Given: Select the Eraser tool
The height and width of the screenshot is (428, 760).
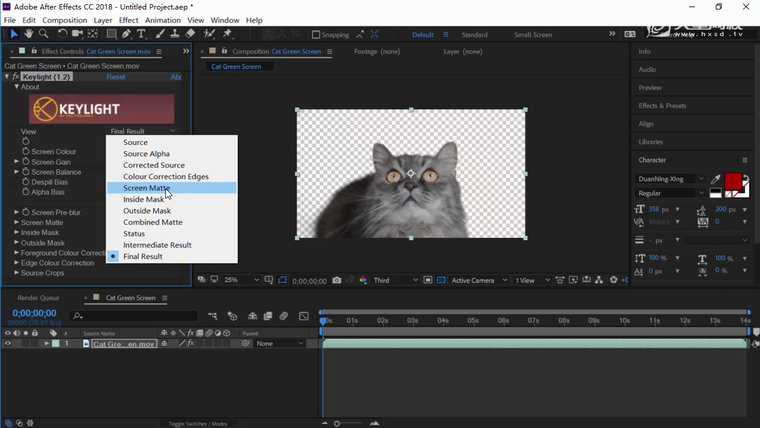Looking at the screenshot, I should pyautogui.click(x=190, y=34).
